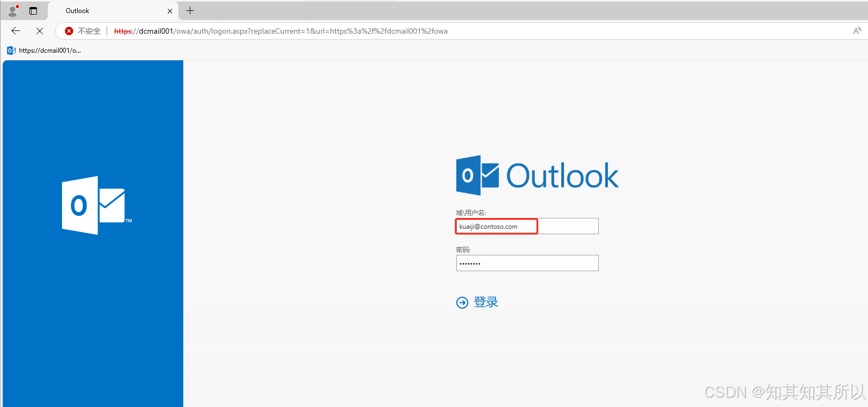The width and height of the screenshot is (868, 407).
Task: Open the https://dcmail001/o... bookmark
Action: (44, 51)
